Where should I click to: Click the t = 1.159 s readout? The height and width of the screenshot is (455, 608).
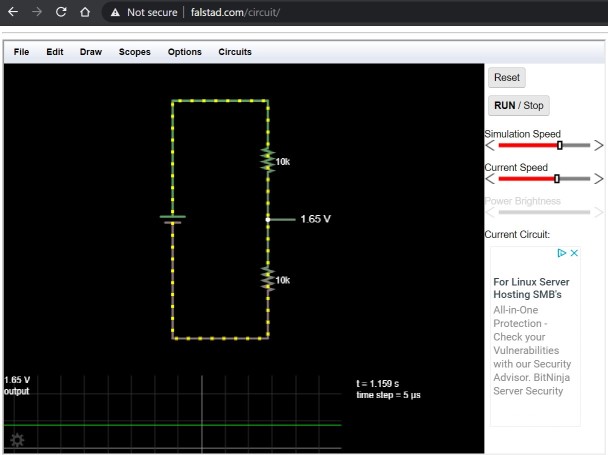pos(377,384)
